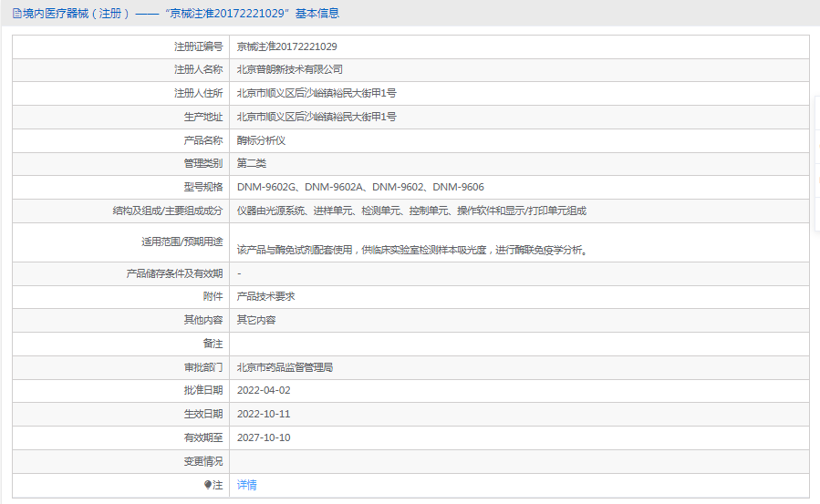Select the structure composition text 仪器由光源系统…

tap(411, 211)
